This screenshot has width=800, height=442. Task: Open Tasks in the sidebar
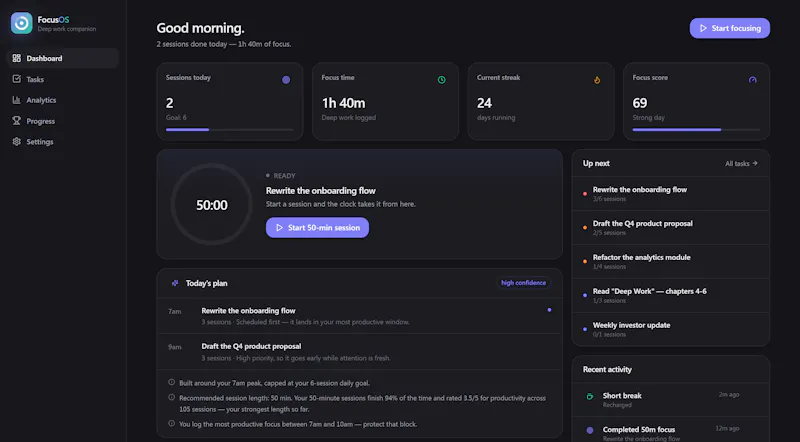click(x=63, y=79)
